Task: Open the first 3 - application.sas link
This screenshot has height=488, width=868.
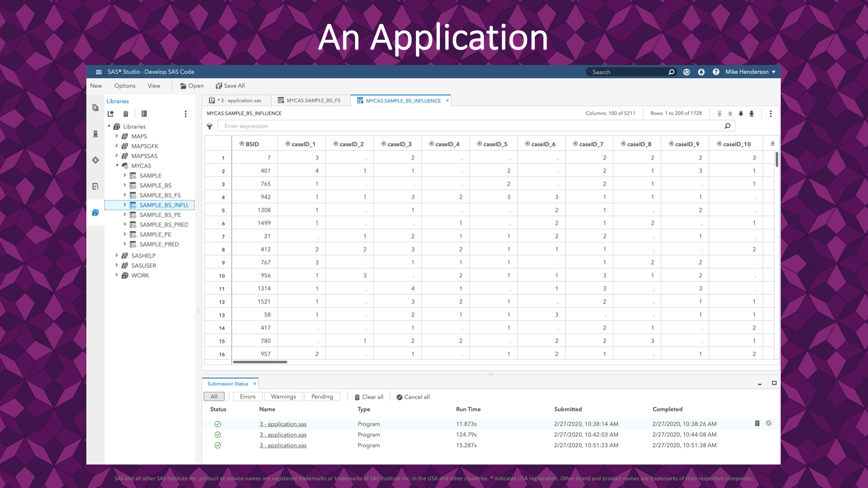Action: point(283,424)
